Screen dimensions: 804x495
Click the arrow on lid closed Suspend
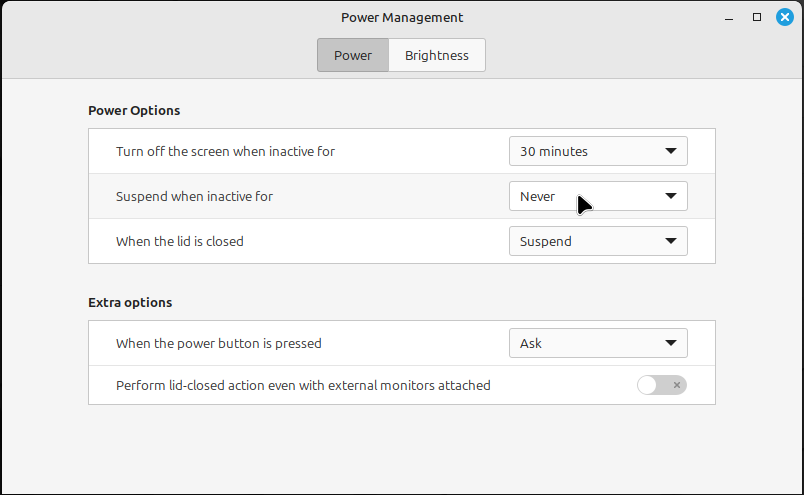[671, 241]
